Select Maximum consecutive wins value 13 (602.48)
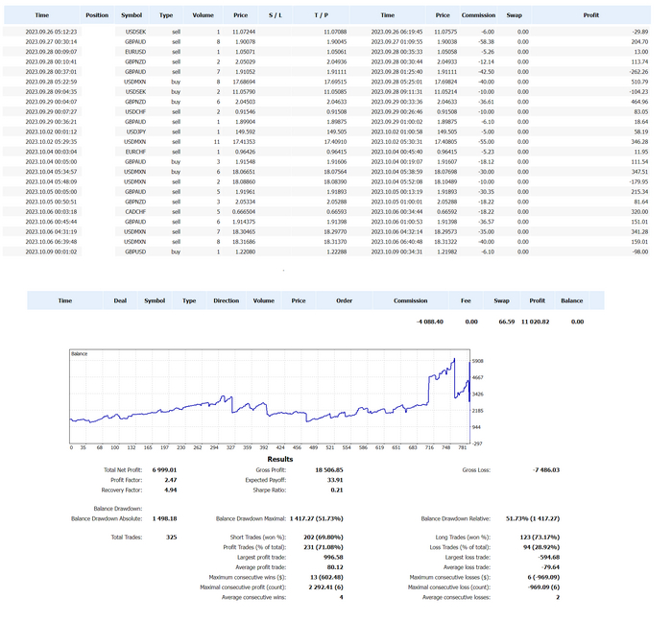Image resolution: width=672 pixels, height=622 pixels. click(326, 578)
